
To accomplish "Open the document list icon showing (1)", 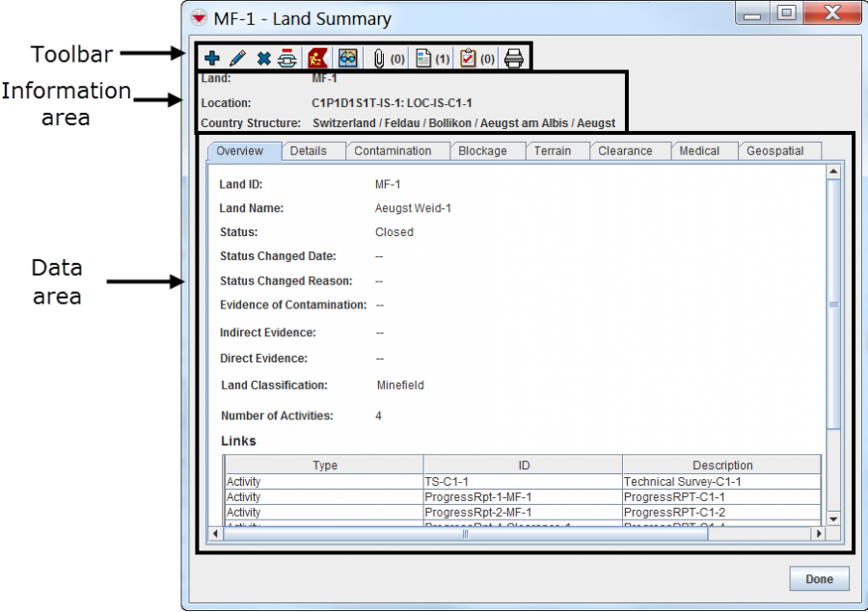I will pos(423,59).
